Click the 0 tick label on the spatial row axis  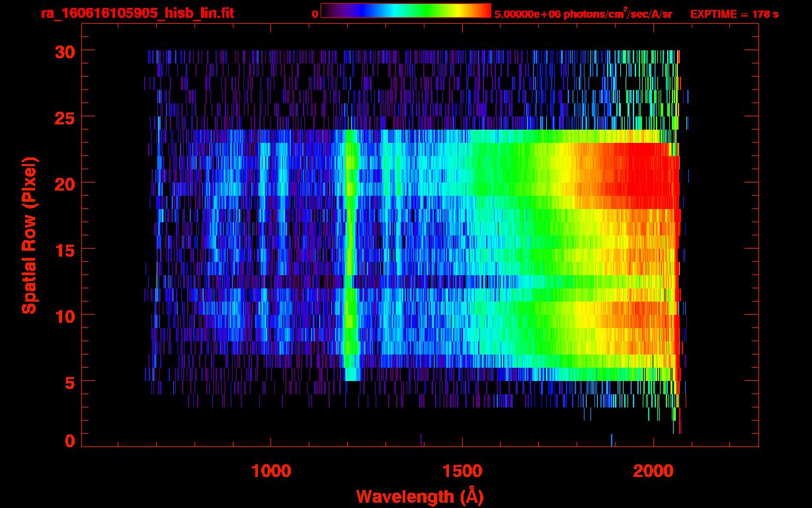(x=68, y=441)
